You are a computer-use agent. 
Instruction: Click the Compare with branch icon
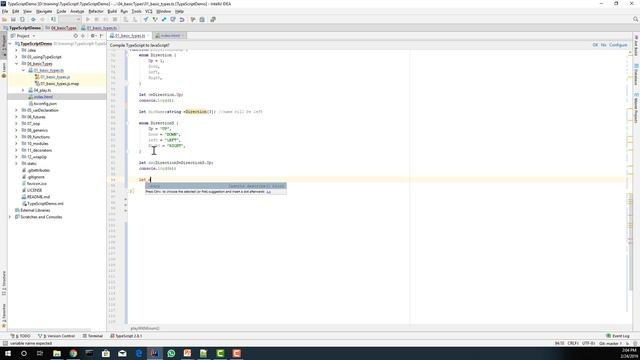coord(164,20)
